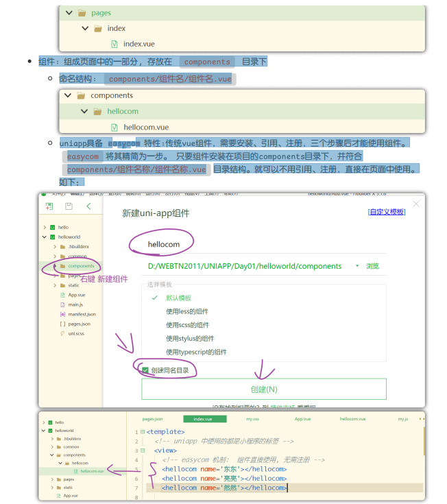Click the hellocom component name input field

264,244
